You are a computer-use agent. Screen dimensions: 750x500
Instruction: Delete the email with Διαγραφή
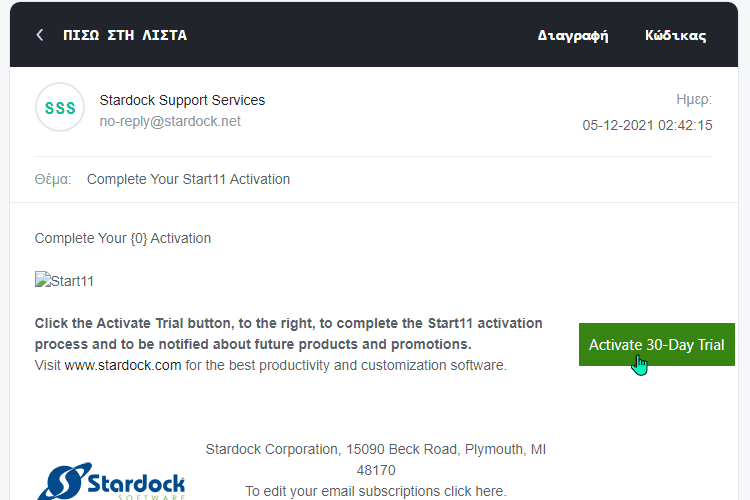coord(573,36)
